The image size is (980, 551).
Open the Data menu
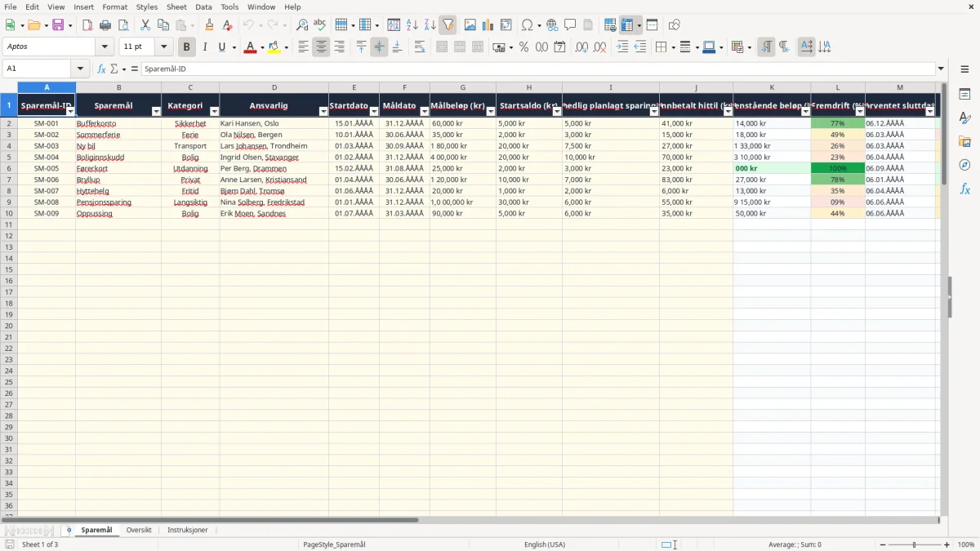[x=203, y=7]
